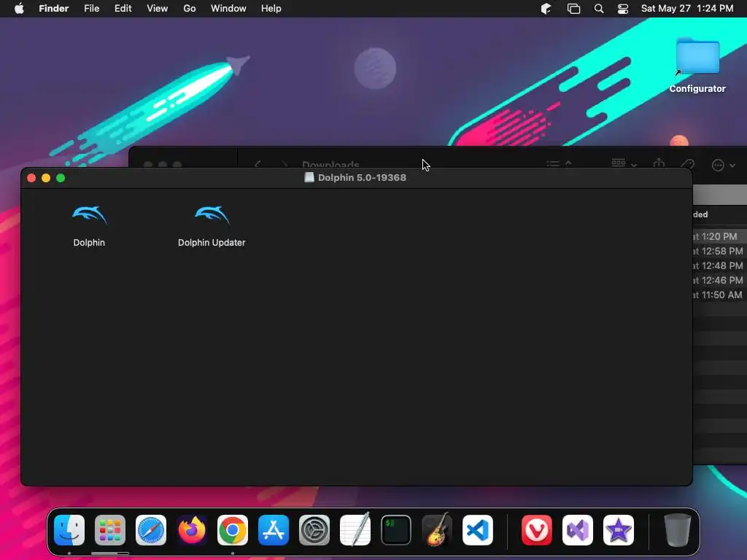747x560 pixels.
Task: Click Finder in the menu bar
Action: tap(53, 9)
